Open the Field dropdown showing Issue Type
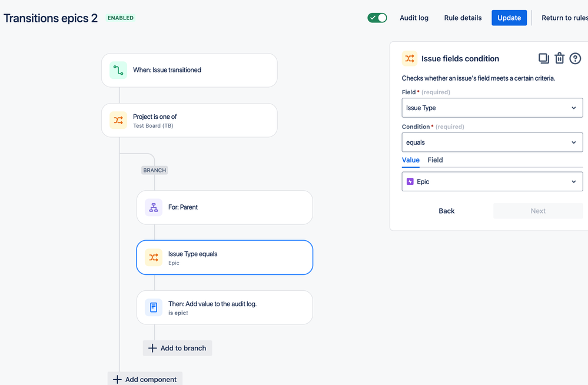This screenshot has width=588, height=385. (493, 108)
